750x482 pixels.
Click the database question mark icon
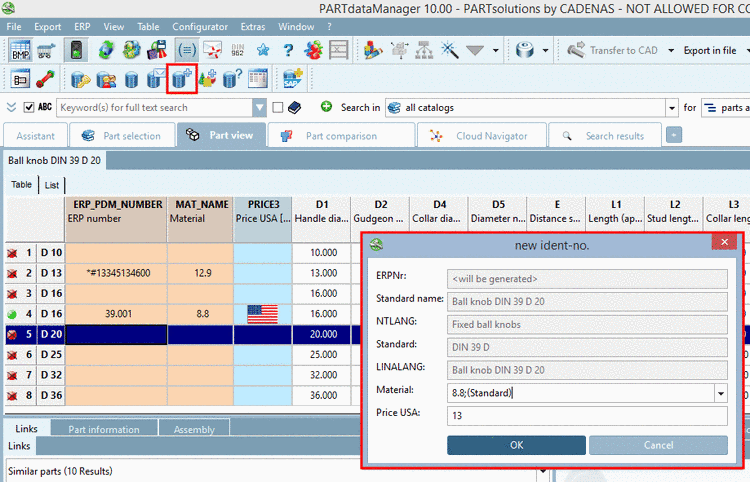[232, 78]
